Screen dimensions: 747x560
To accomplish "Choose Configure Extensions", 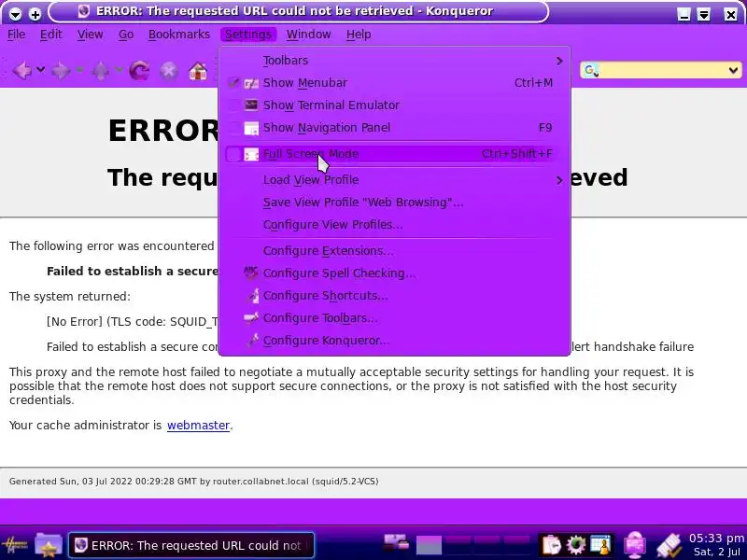I will tap(329, 251).
